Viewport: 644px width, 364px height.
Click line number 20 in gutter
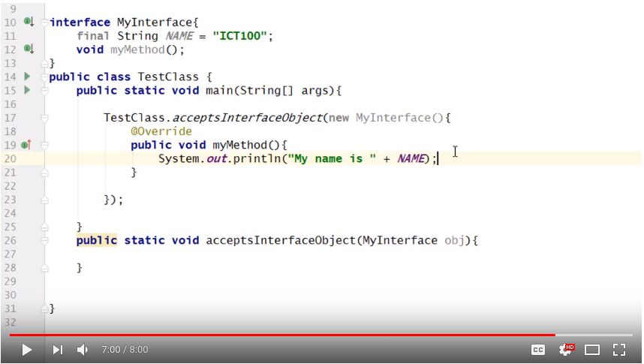pos(11,158)
